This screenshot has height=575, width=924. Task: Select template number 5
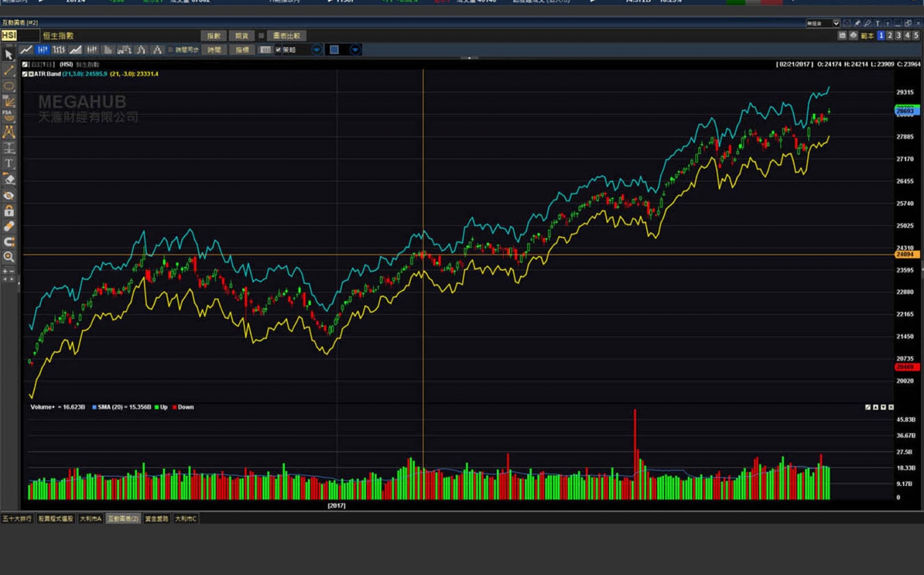pos(916,36)
